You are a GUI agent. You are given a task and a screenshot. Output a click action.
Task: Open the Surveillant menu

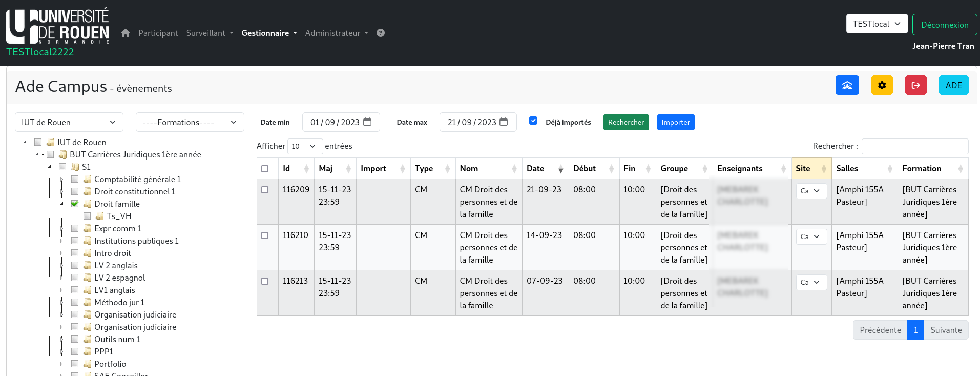[x=210, y=33]
